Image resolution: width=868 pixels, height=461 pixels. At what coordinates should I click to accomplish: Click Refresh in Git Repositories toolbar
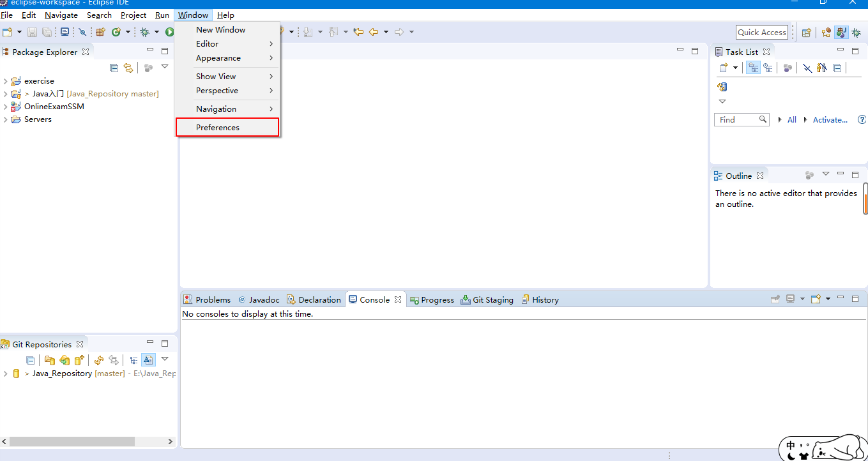click(x=99, y=360)
